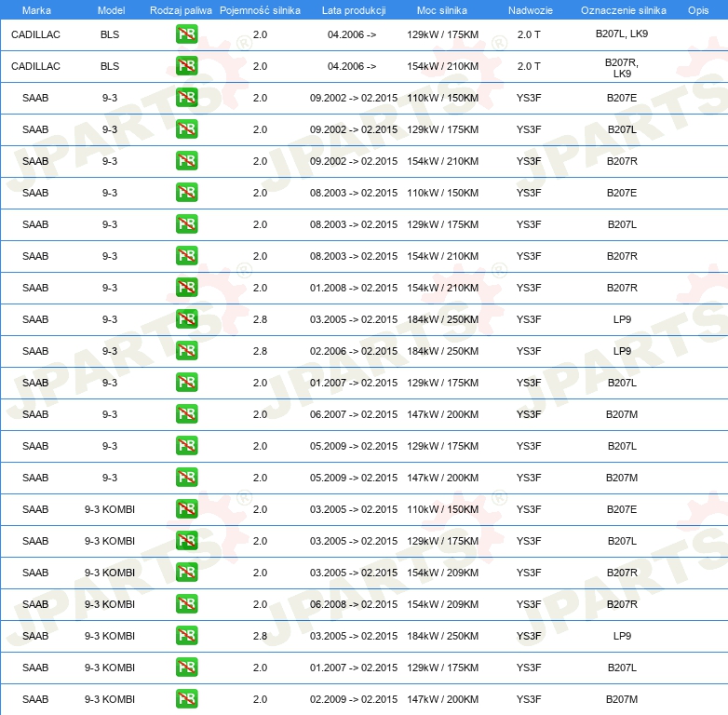Image resolution: width=728 pixels, height=715 pixels.
Task: Click the fuel icon in the 9-3 Kombi 01.2007 row
Action: (186, 668)
